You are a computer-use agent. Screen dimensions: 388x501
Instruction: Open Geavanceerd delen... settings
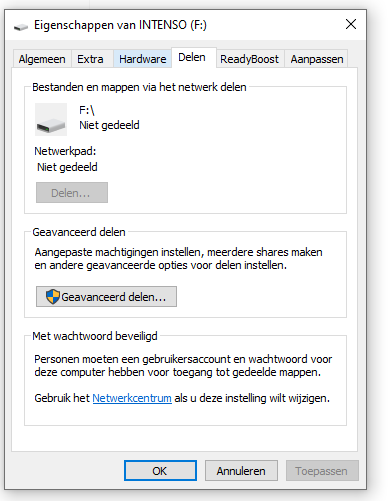106,296
